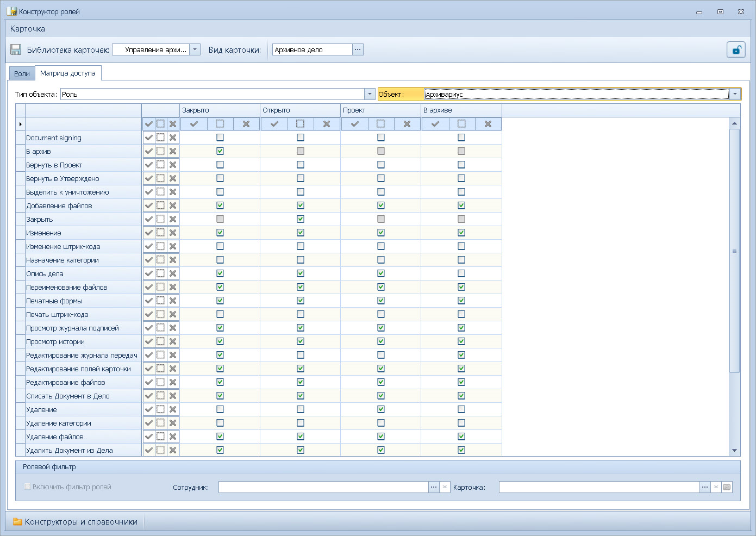Click header checkmark icon under Закрыто column
The height and width of the screenshot is (536, 756).
coord(193,124)
